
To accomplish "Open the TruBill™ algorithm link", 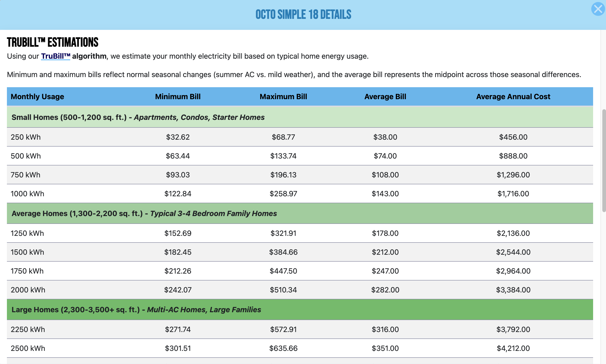I will pyautogui.click(x=55, y=56).
